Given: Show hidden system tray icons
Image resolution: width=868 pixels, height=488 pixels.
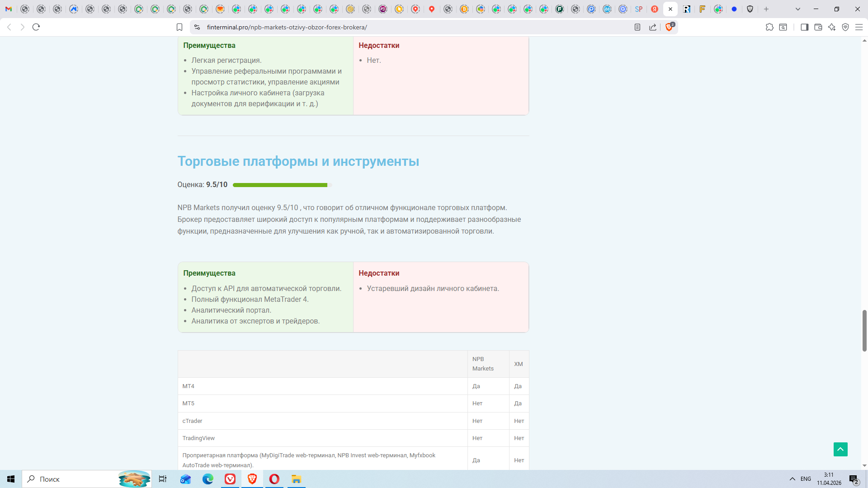Looking at the screenshot, I should [792, 479].
